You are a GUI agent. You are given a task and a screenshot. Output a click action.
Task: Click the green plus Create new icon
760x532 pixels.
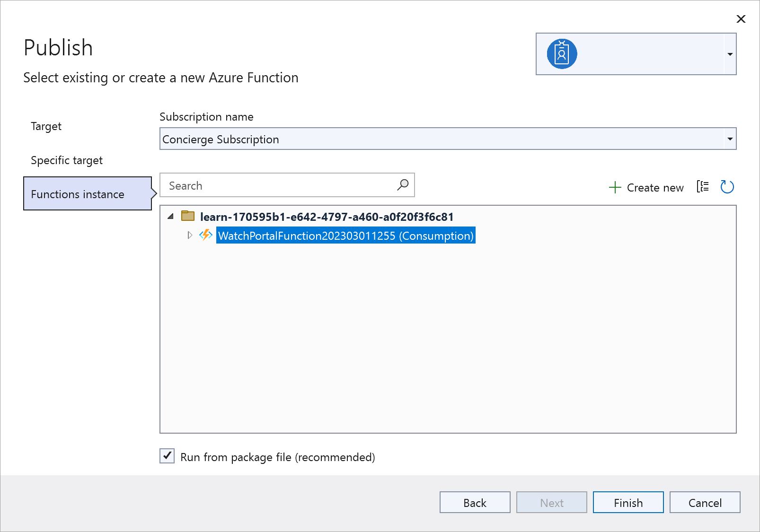pyautogui.click(x=615, y=187)
